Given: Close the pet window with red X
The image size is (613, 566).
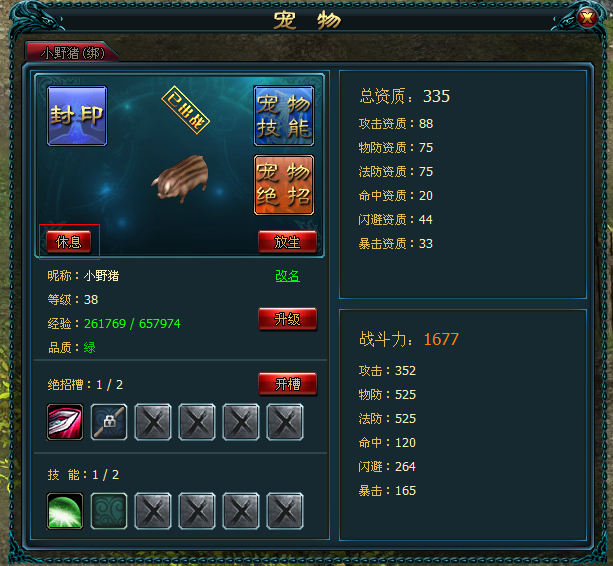Looking at the screenshot, I should coord(587,18).
